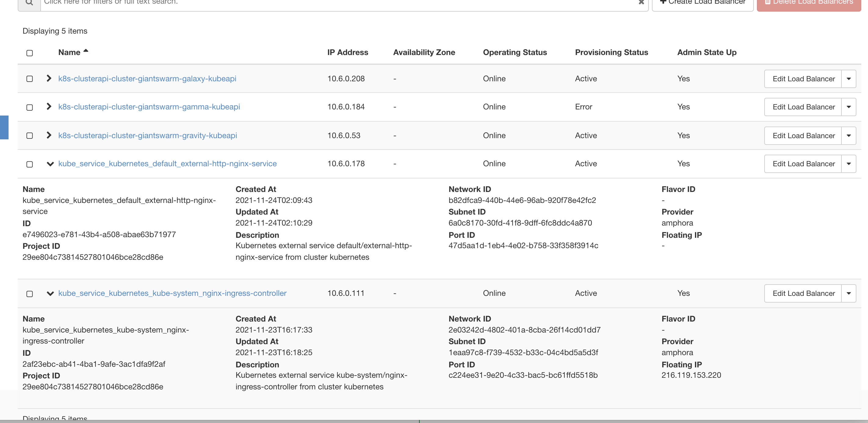This screenshot has height=423, width=868.
Task: Check the galaxy-kubeapi row checkbox
Action: (x=30, y=79)
